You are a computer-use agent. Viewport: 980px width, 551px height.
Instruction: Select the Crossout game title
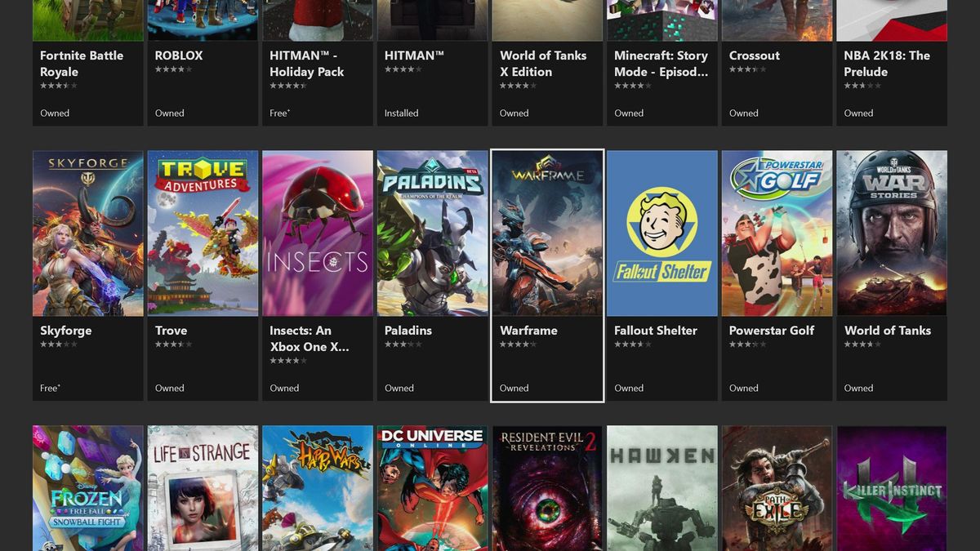coord(754,56)
